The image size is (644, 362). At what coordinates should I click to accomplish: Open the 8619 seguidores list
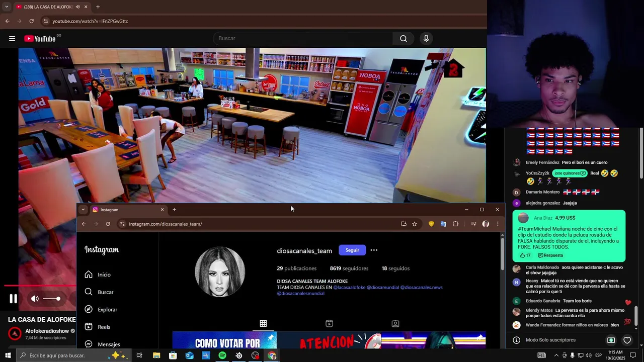point(349,268)
